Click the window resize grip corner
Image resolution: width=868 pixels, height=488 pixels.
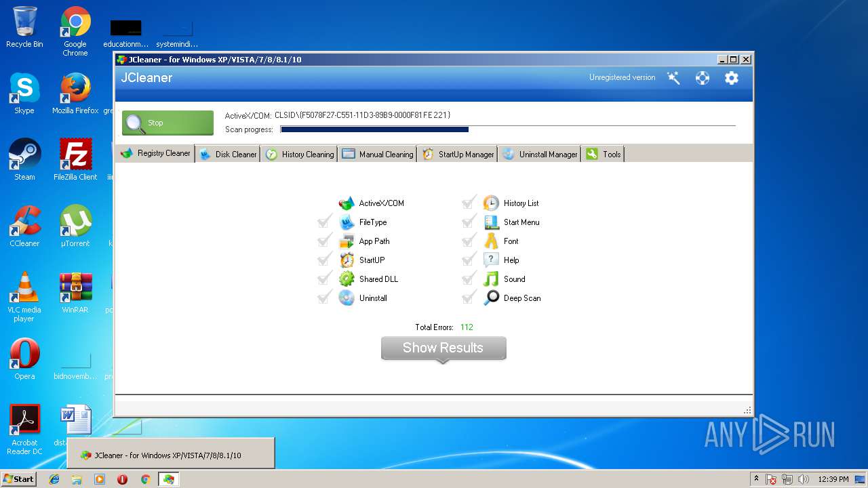[x=747, y=410]
